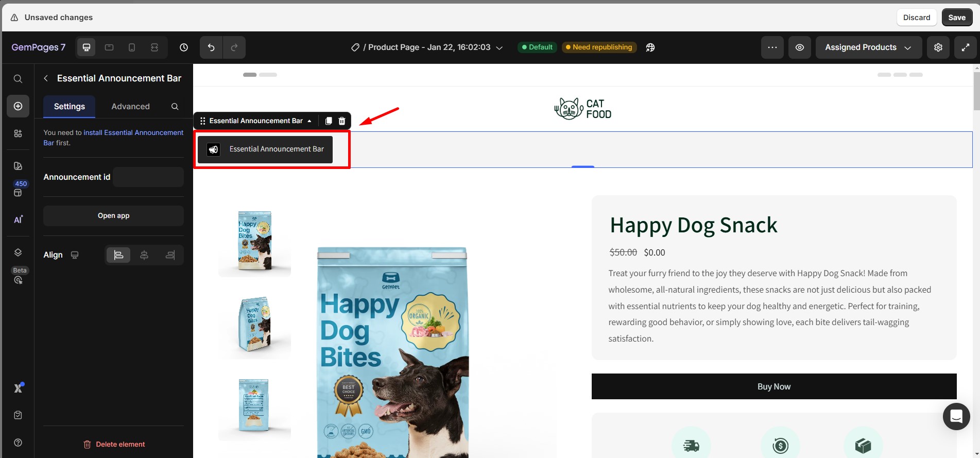Open the clipboard checklist sidebar icon
The width and height of the screenshot is (980, 458).
click(18, 415)
